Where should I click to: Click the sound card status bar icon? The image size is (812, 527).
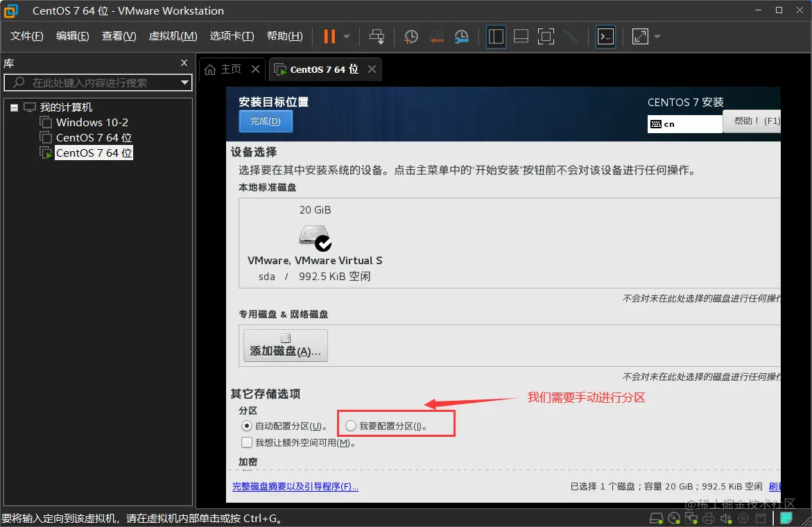point(726,518)
